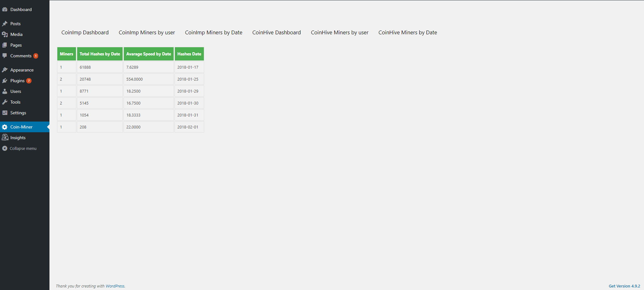The width and height of the screenshot is (644, 290).
Task: Click the Comments speech bubble icon
Action: 5,56
